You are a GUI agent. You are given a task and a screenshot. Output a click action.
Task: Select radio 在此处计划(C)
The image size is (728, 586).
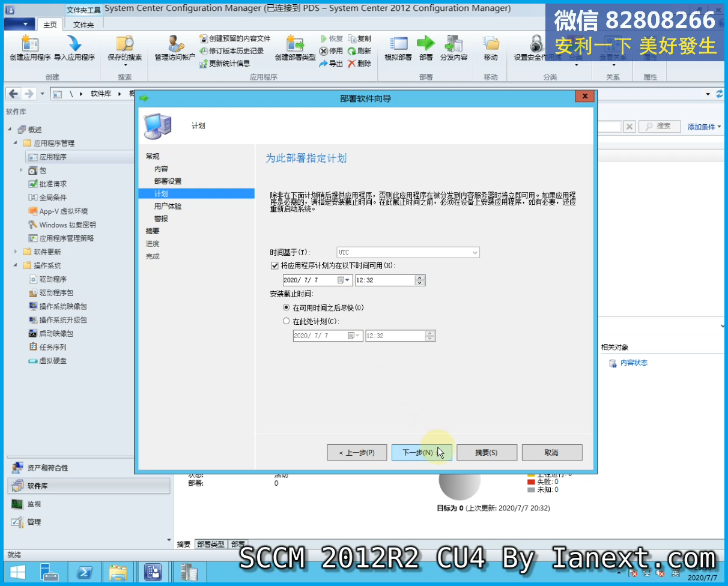click(286, 321)
